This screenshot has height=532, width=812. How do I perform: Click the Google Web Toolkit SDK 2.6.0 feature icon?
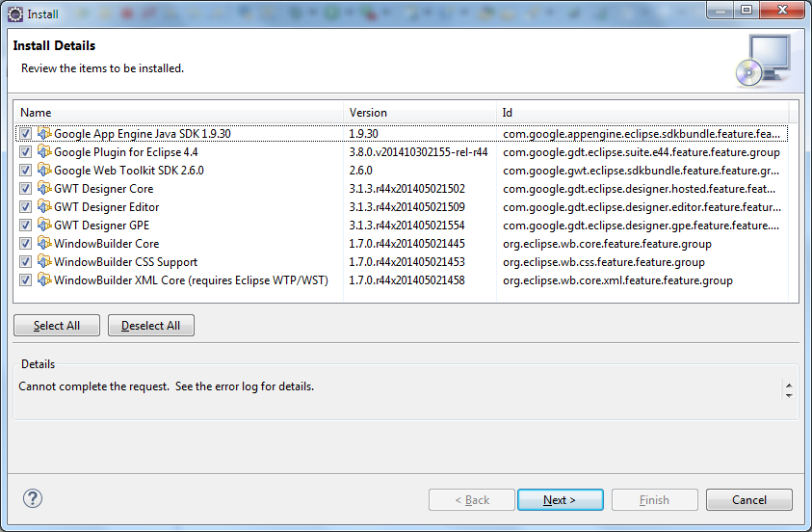pos(44,170)
